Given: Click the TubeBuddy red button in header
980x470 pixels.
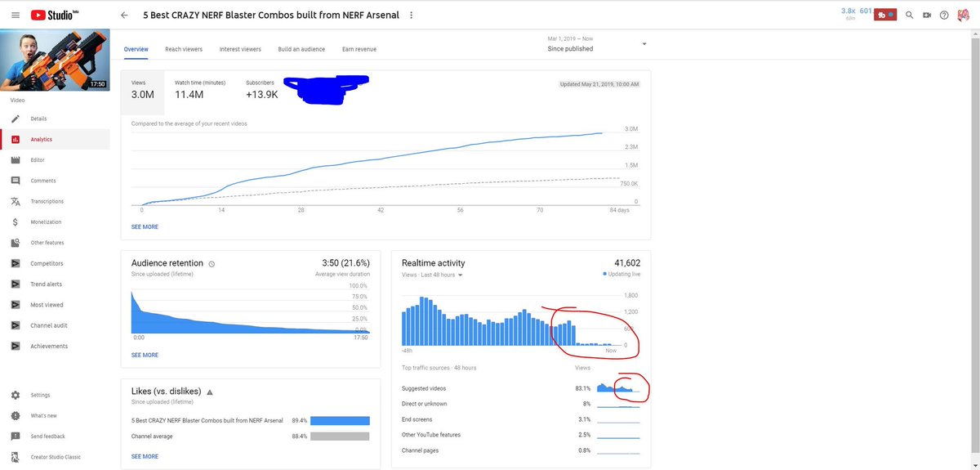Looking at the screenshot, I should [x=886, y=15].
